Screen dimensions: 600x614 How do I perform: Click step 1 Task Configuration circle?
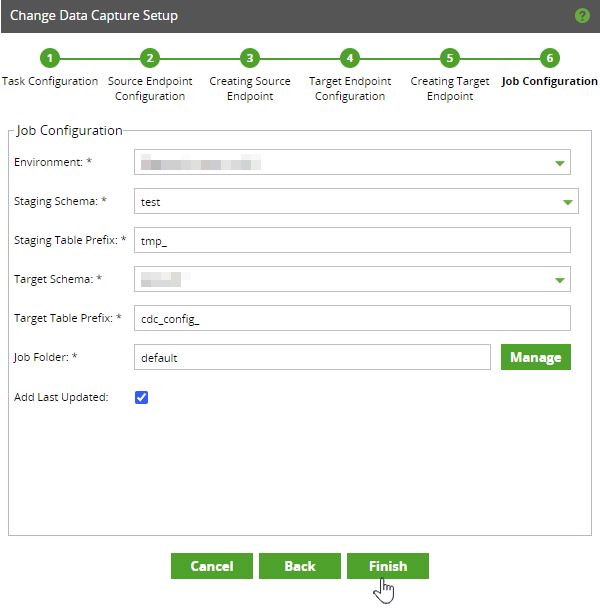click(50, 58)
